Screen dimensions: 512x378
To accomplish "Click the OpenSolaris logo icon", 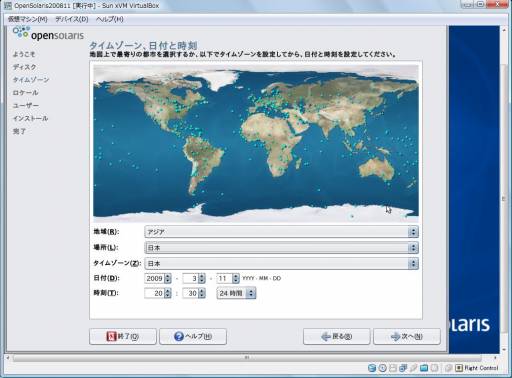I will (21, 32).
